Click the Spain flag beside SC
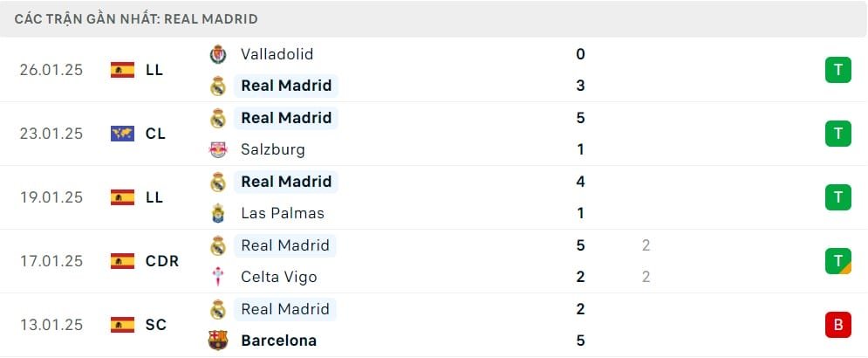 coord(122,325)
